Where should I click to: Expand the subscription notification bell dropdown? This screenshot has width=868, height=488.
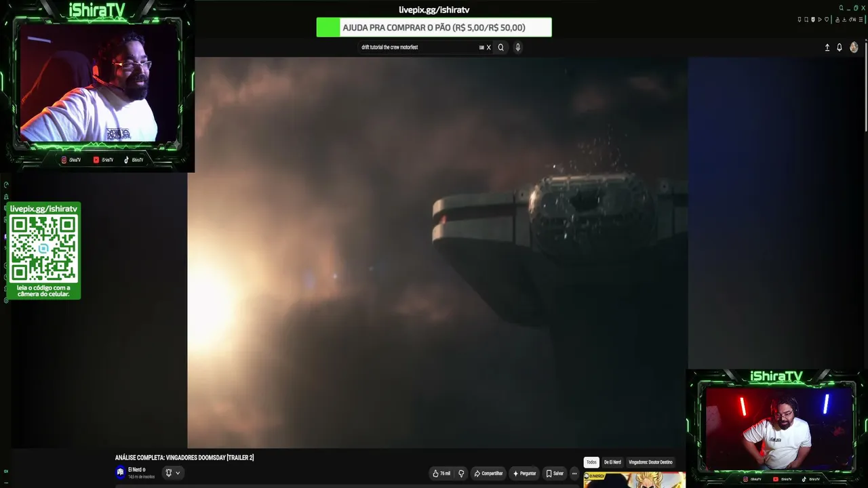[x=172, y=473]
